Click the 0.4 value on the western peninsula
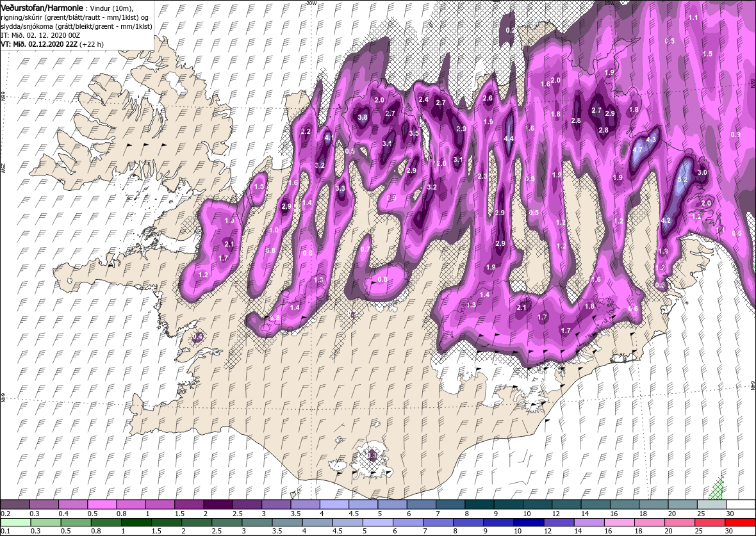Viewport: 756px width, 536px height. point(198,336)
